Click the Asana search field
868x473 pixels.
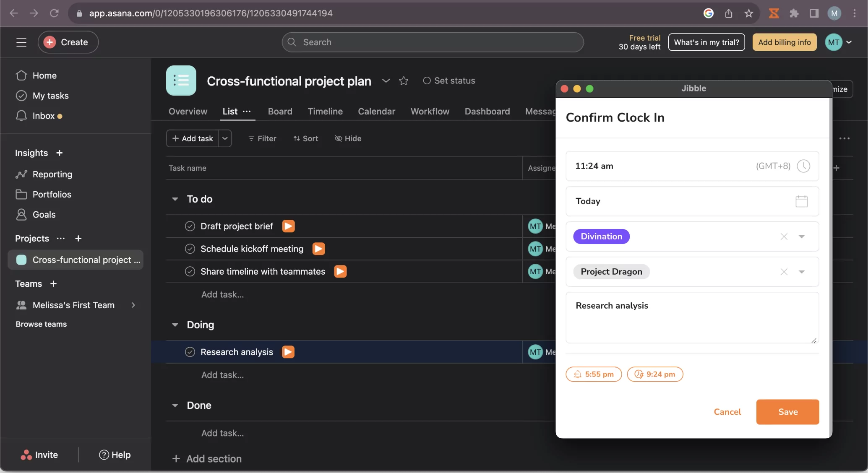click(433, 42)
